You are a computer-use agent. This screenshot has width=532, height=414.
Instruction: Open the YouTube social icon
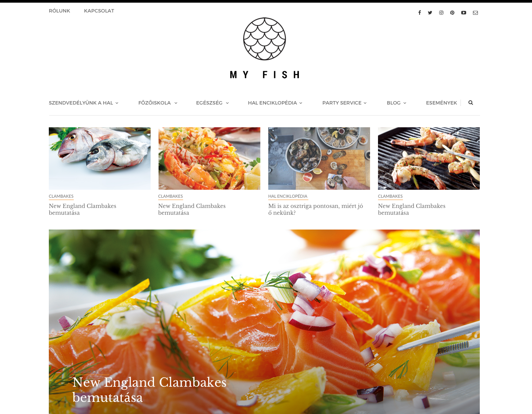[464, 12]
